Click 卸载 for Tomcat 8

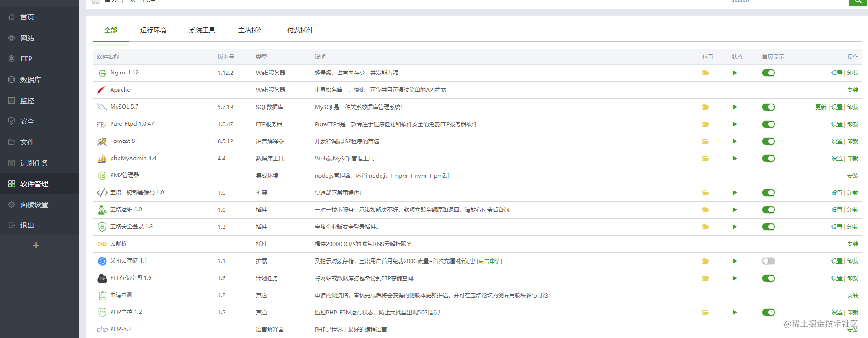[853, 141]
